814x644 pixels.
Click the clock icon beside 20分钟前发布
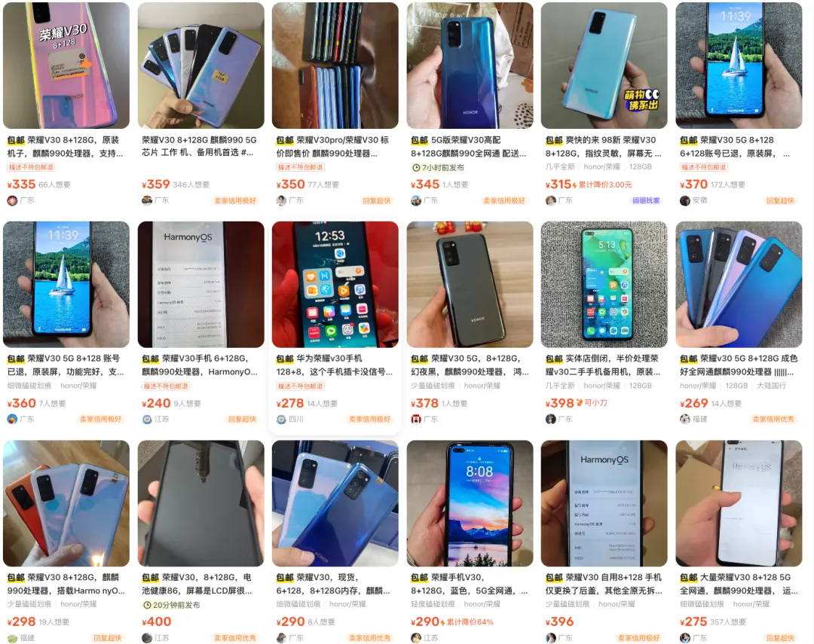(x=147, y=605)
